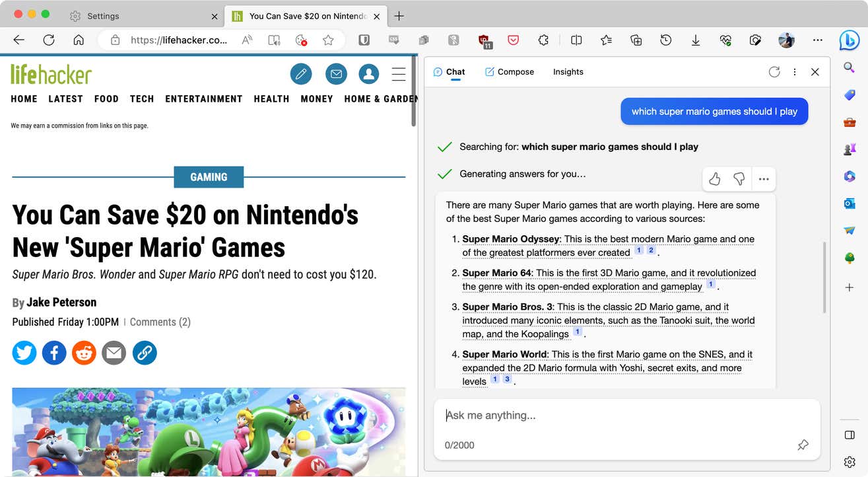Viewport: 868px width, 477px height.
Task: Open the FOOD navigation item
Action: pyautogui.click(x=106, y=98)
